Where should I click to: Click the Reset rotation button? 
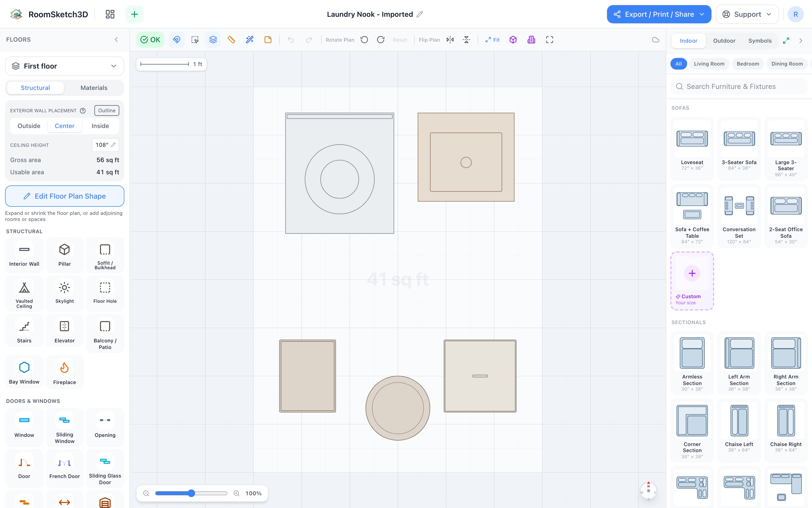(x=400, y=40)
